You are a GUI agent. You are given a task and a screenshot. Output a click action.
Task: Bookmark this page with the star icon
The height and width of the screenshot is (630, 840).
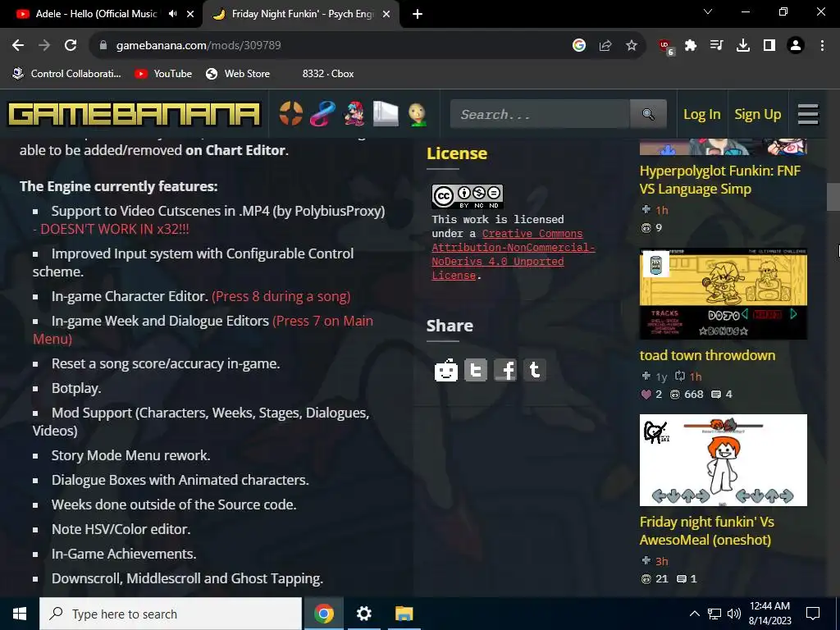click(632, 46)
